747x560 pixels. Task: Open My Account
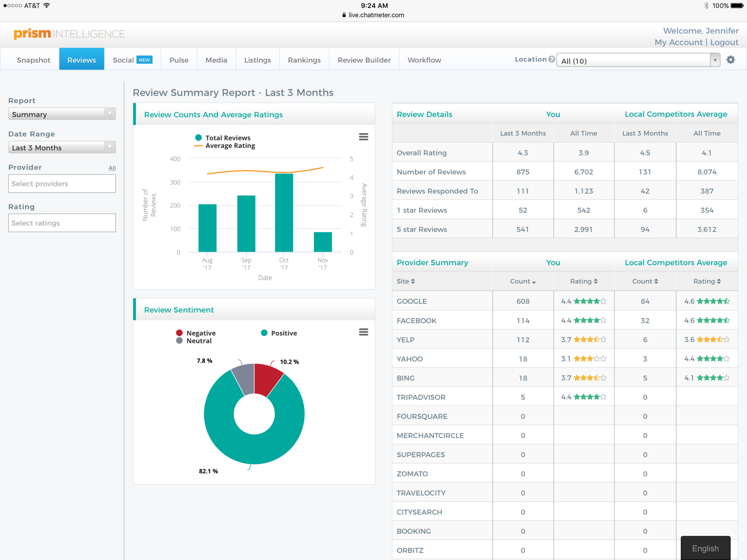click(679, 42)
